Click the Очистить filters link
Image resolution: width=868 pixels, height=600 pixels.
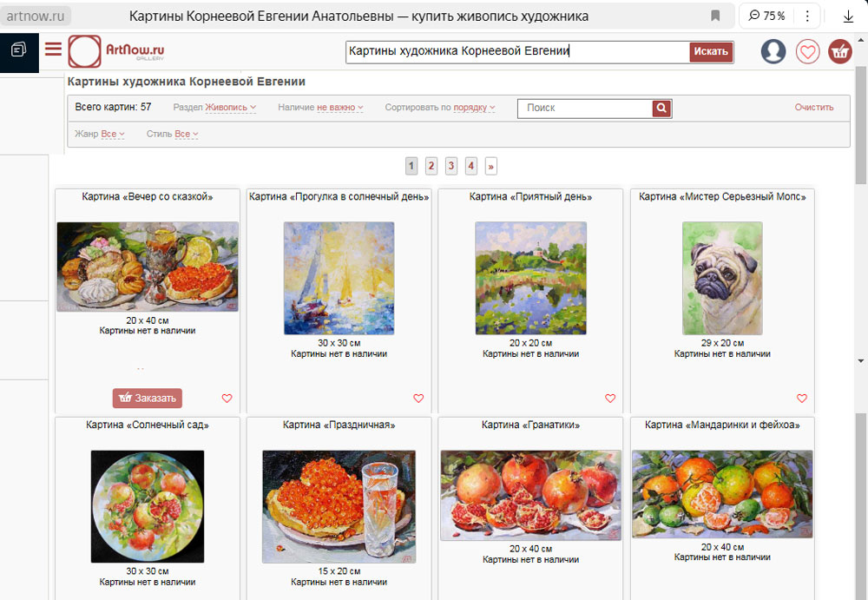pos(814,108)
